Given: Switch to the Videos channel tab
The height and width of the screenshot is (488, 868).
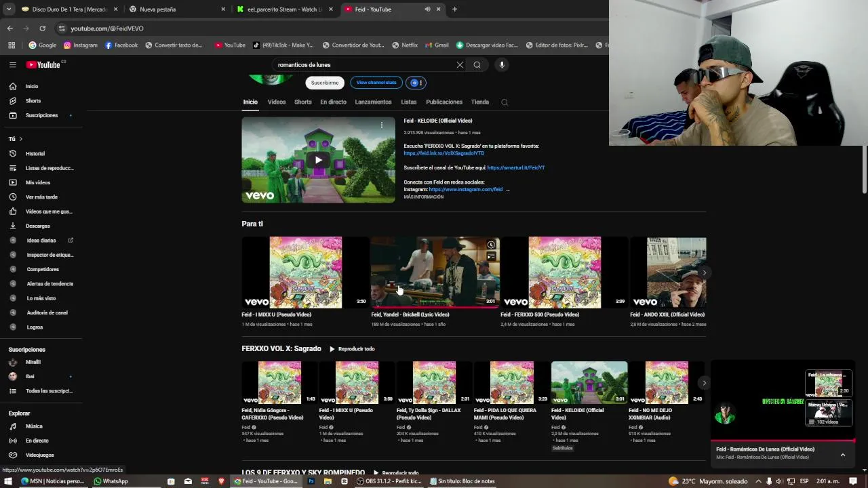Looking at the screenshot, I should pos(277,102).
